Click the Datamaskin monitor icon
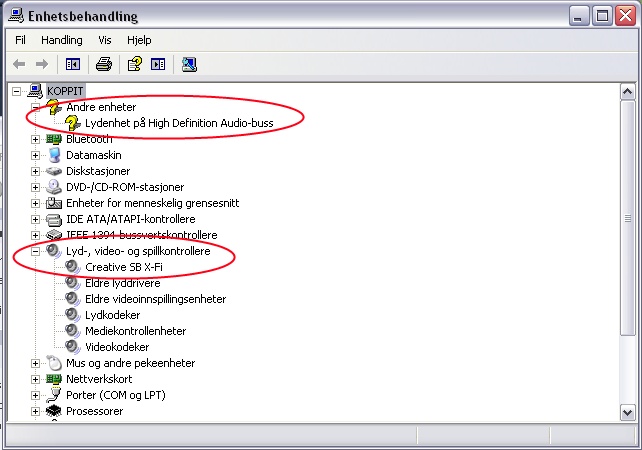This screenshot has width=642, height=450. (54, 155)
